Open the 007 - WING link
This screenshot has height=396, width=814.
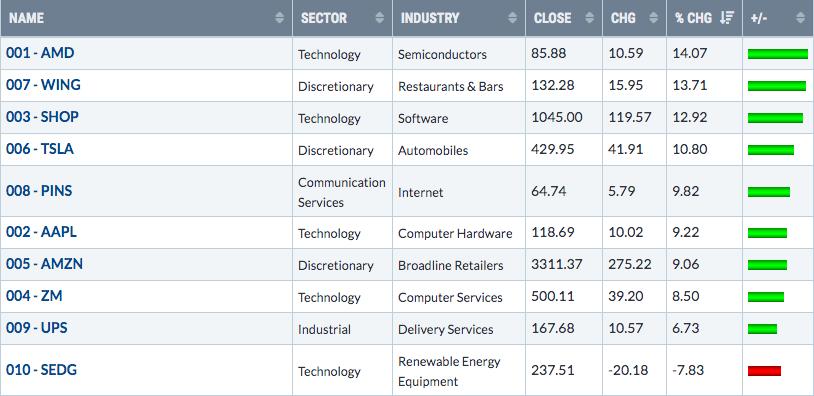coord(43,85)
